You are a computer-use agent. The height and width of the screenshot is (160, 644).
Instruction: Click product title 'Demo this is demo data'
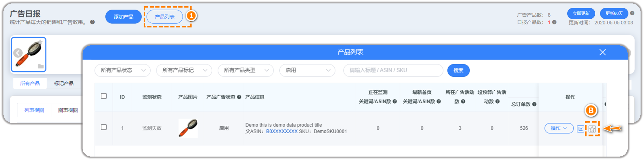(284, 125)
